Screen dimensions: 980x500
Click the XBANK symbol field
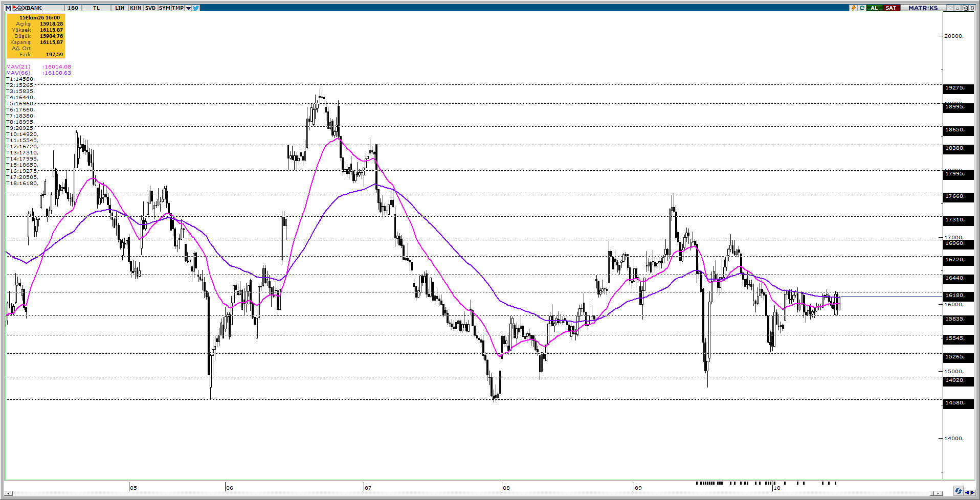(x=43, y=8)
